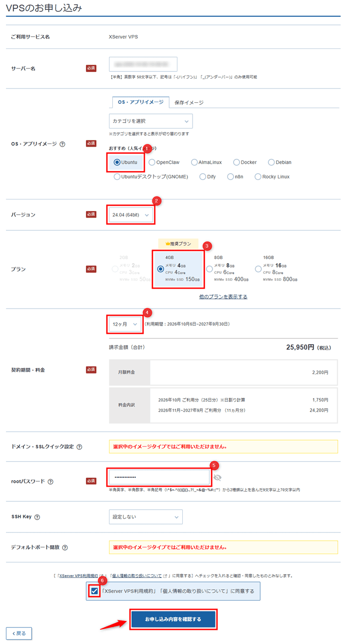
Task: Open the 個人情報の取り扱いについて link
Action: [136, 576]
